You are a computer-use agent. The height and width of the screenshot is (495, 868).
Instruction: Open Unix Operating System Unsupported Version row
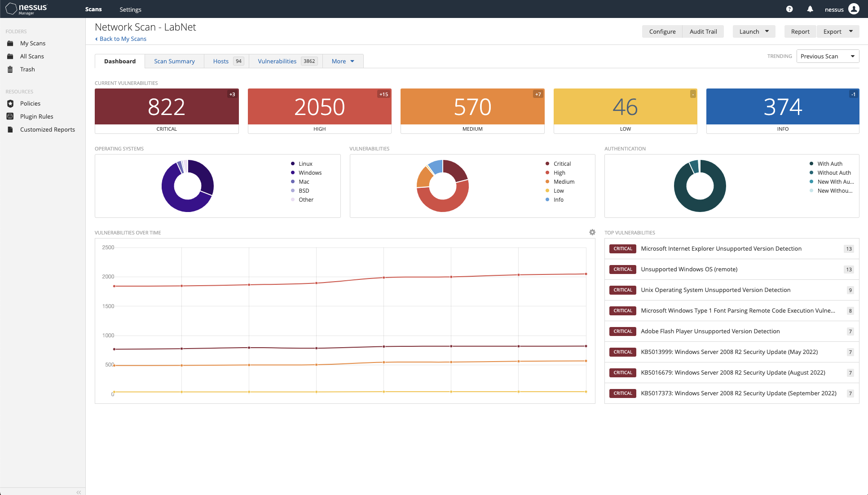pos(731,290)
